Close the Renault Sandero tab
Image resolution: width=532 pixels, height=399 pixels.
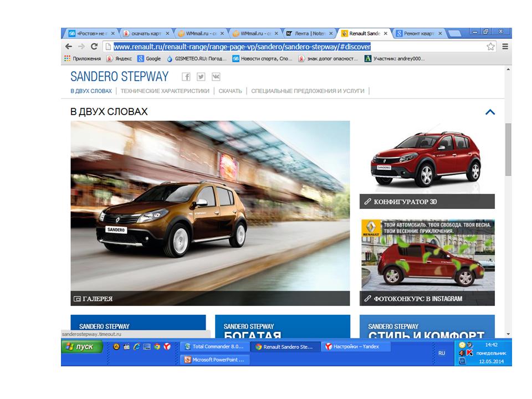click(386, 34)
